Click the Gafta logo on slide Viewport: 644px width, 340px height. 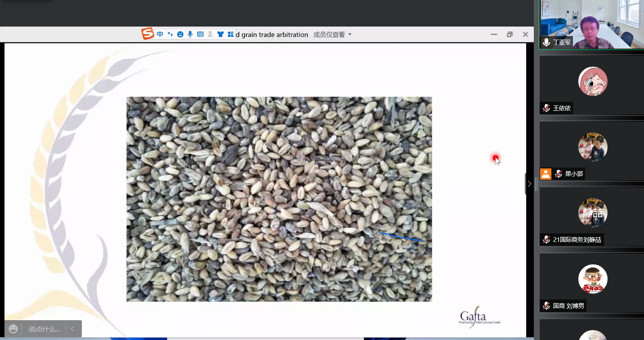pos(479,318)
